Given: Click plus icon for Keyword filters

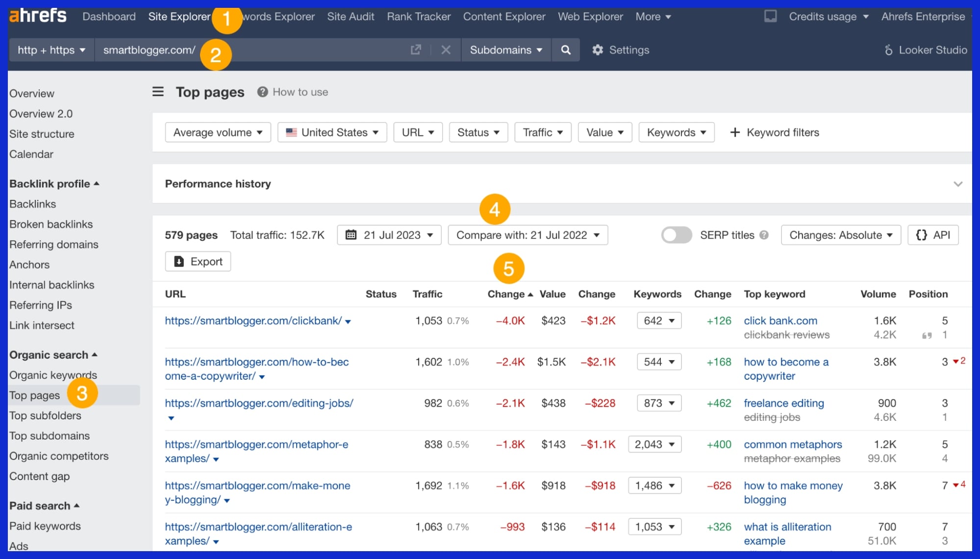Looking at the screenshot, I should 735,132.
